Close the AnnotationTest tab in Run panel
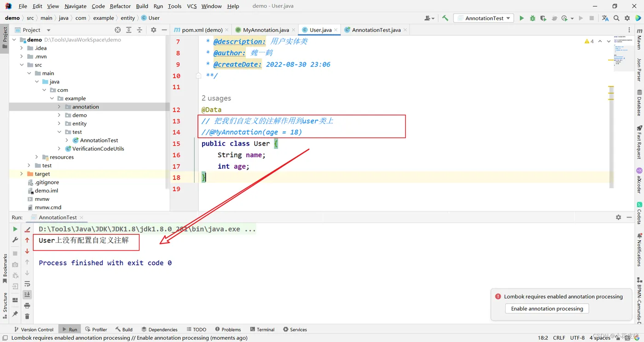The width and height of the screenshot is (644, 342). (81, 217)
